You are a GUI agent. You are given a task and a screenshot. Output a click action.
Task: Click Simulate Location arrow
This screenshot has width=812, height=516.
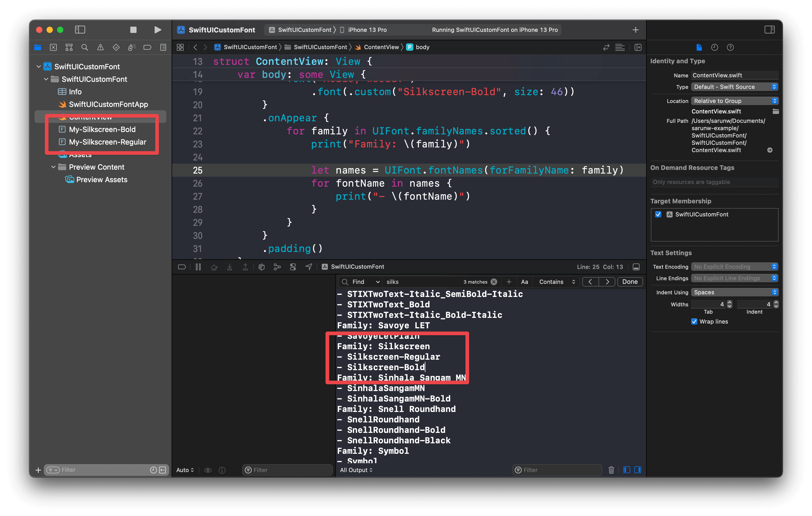308,267
